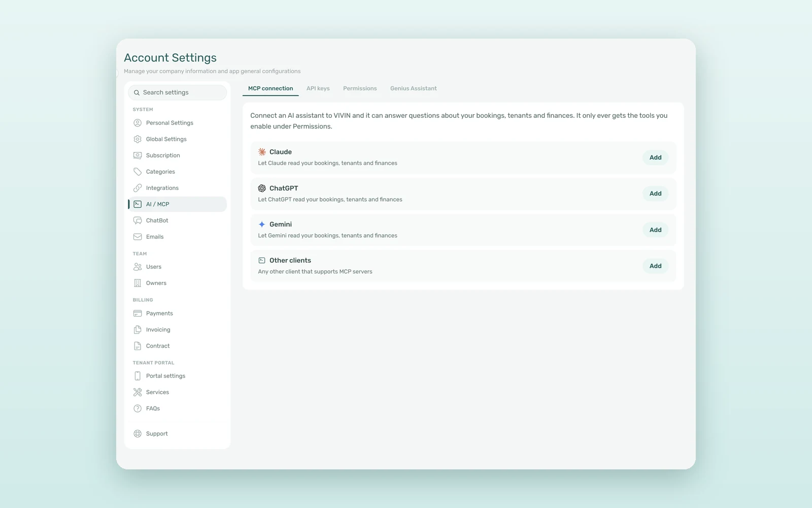The width and height of the screenshot is (812, 508).
Task: Click the Global Settings gear icon
Action: coord(138,139)
